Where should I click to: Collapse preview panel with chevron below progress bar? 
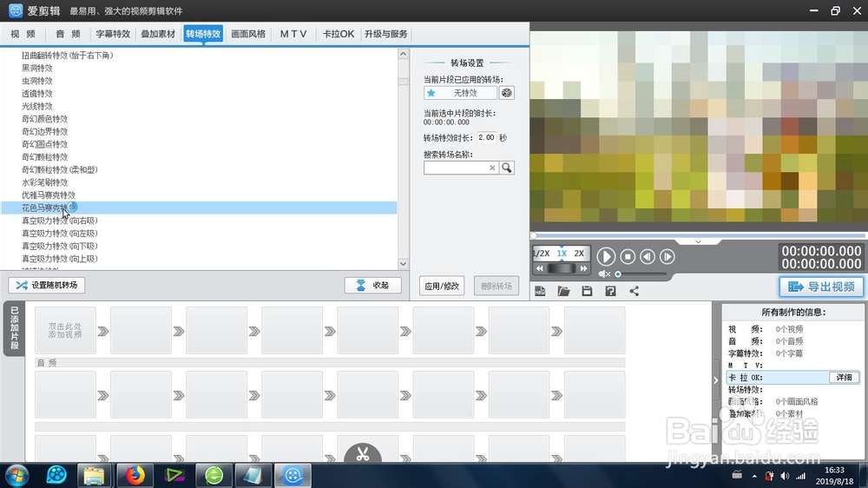coord(698,242)
